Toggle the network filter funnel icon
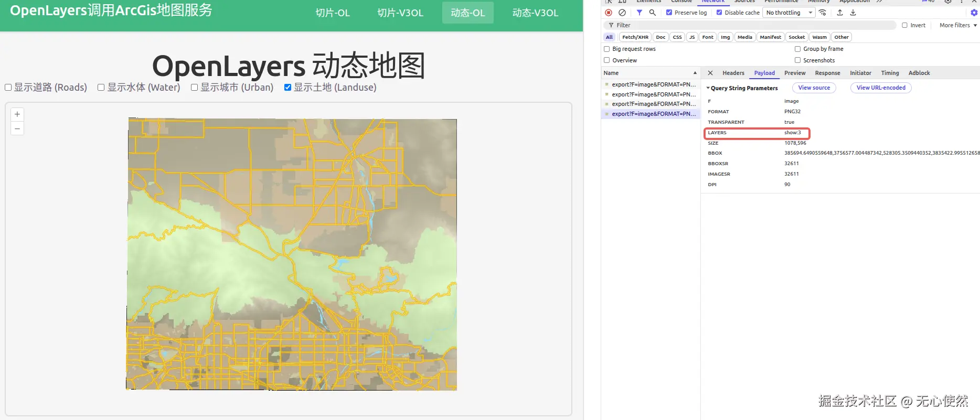The image size is (980, 420). click(x=640, y=13)
